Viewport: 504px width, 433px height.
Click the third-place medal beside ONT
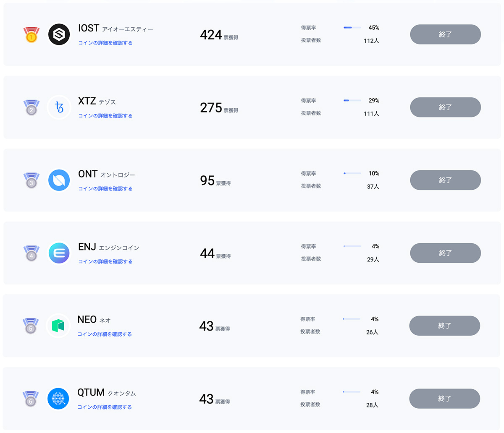click(31, 180)
